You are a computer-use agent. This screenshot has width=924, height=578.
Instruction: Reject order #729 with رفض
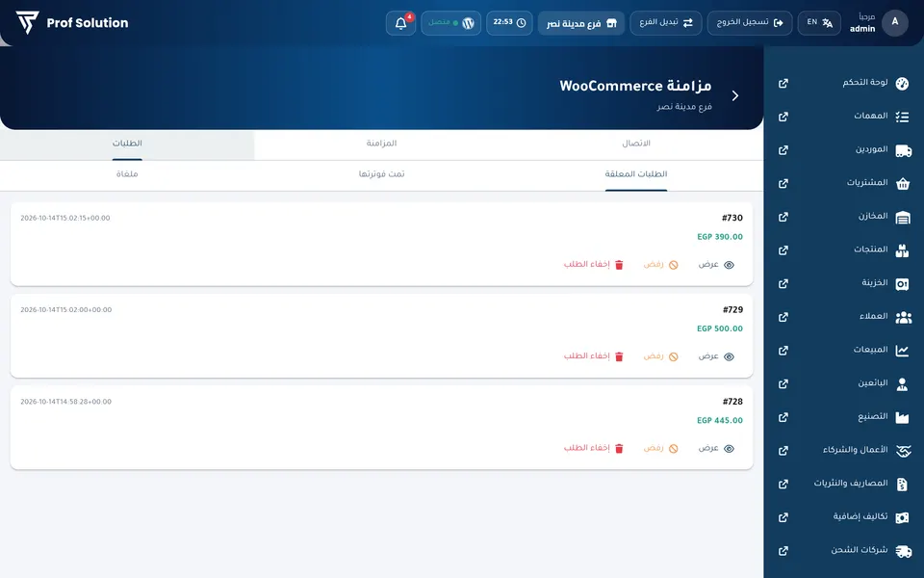[x=660, y=356]
